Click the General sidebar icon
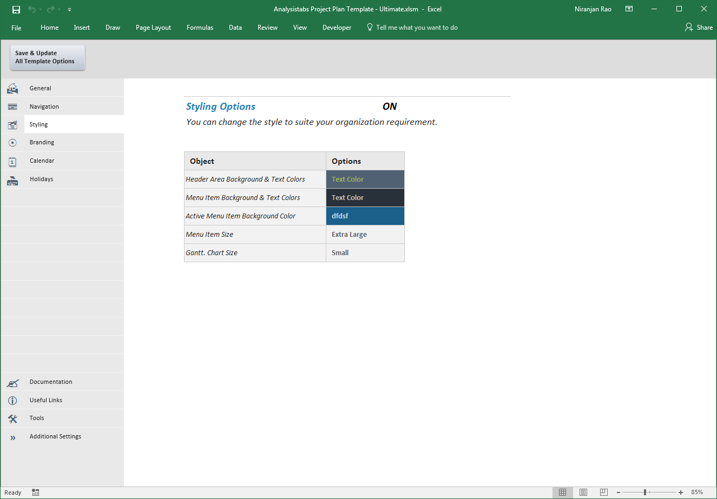 coord(13,88)
